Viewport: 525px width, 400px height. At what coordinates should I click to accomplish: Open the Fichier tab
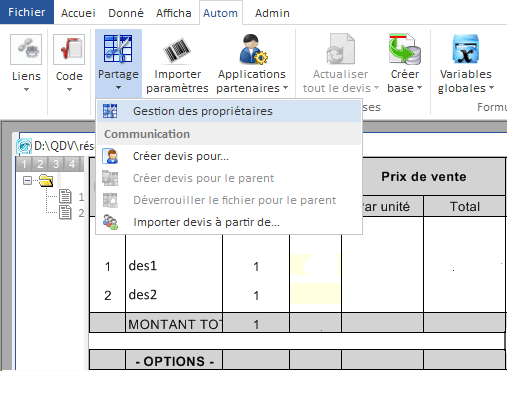coord(27,12)
